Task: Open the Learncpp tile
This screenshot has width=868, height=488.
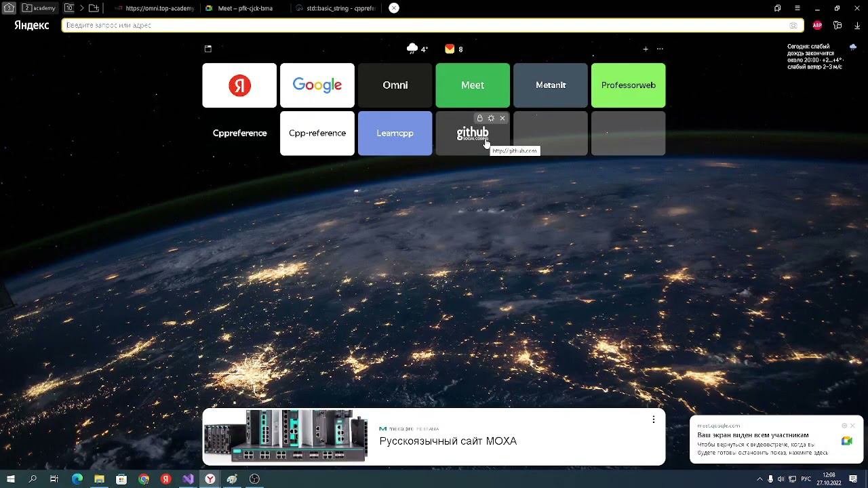Action: [x=395, y=134]
